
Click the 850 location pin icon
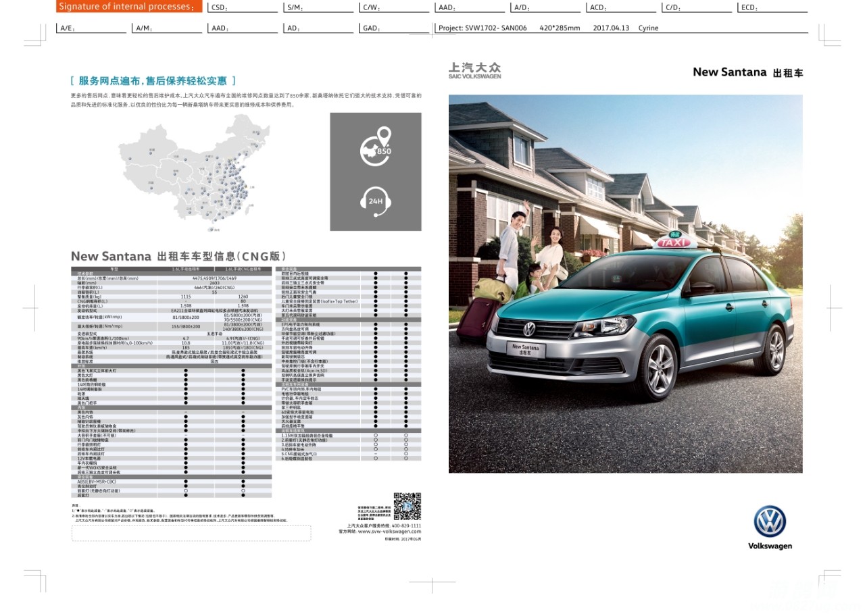[376, 145]
